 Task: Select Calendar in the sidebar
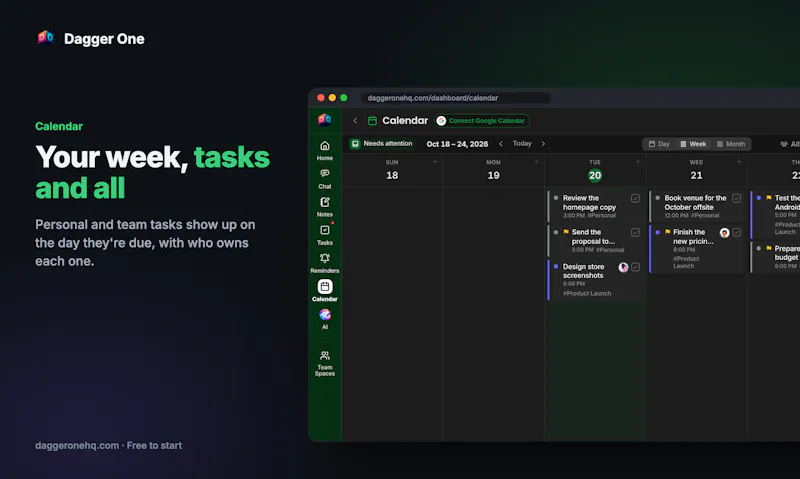click(324, 291)
